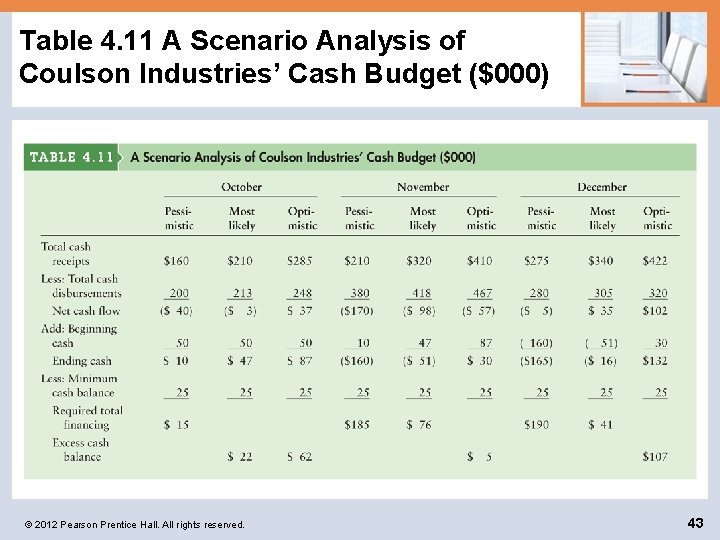Screen dimensions: 720x540
Task: Click the ($160) ending cash value
Action: [x=357, y=361]
